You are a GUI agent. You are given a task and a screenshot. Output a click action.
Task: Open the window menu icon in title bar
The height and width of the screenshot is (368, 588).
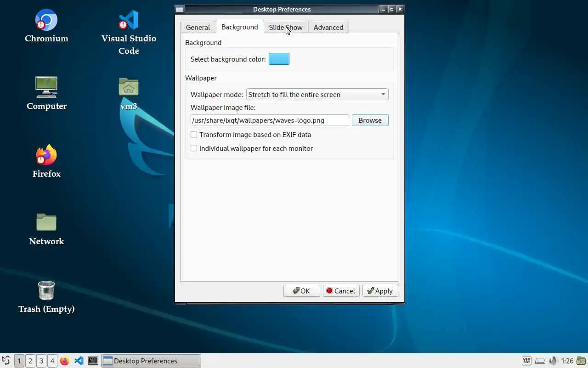180,9
